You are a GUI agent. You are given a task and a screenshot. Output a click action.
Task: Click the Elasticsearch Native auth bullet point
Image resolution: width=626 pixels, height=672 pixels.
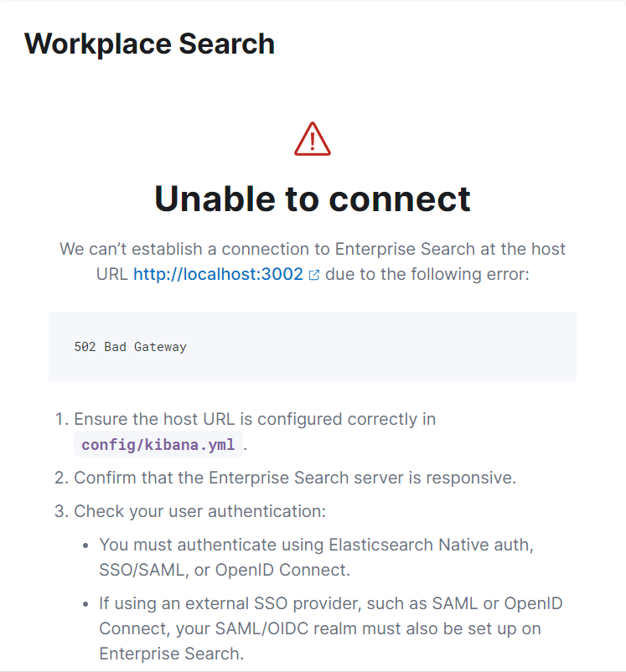(317, 557)
